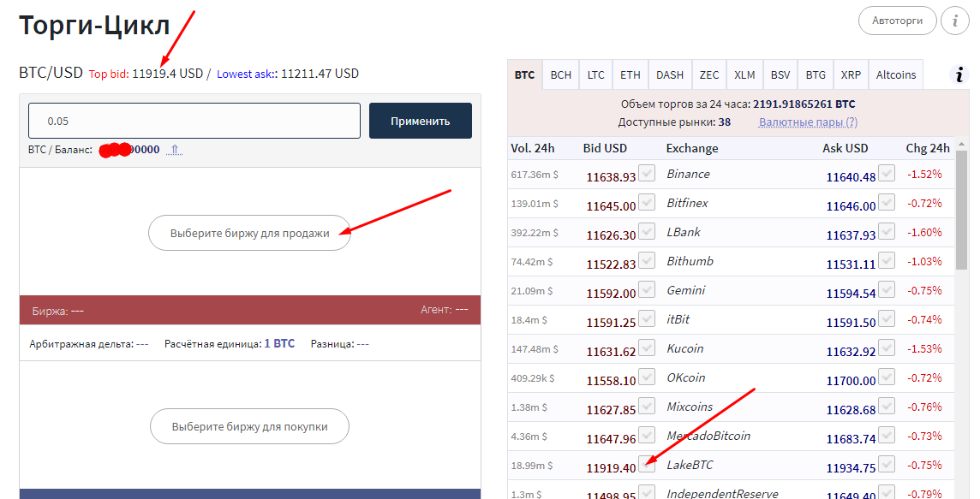Check the itBit bid checkbox
This screenshot has height=499, width=980.
coord(647,318)
